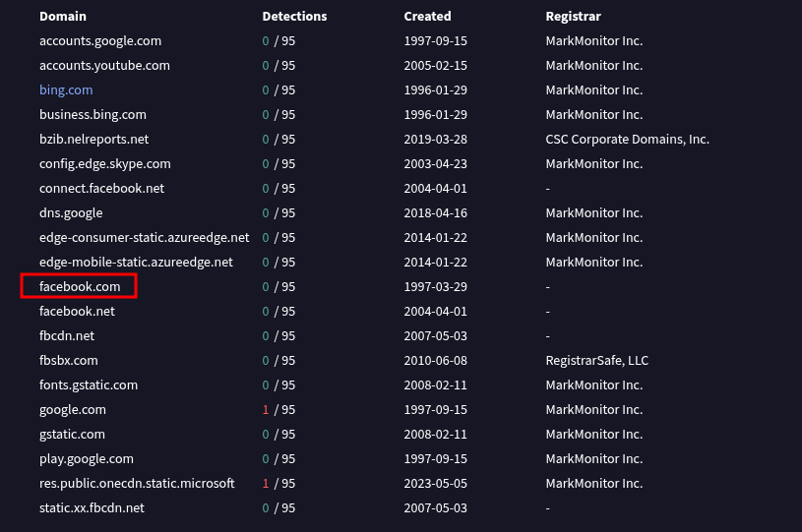
Task: Select res.public.onecdn.static.microsoft domain
Action: point(137,483)
